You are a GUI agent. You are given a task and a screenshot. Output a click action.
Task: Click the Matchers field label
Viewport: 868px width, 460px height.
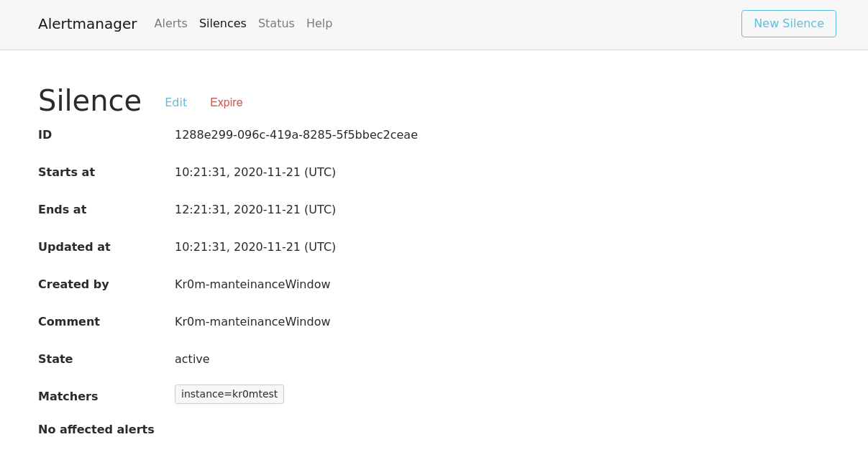coord(68,397)
